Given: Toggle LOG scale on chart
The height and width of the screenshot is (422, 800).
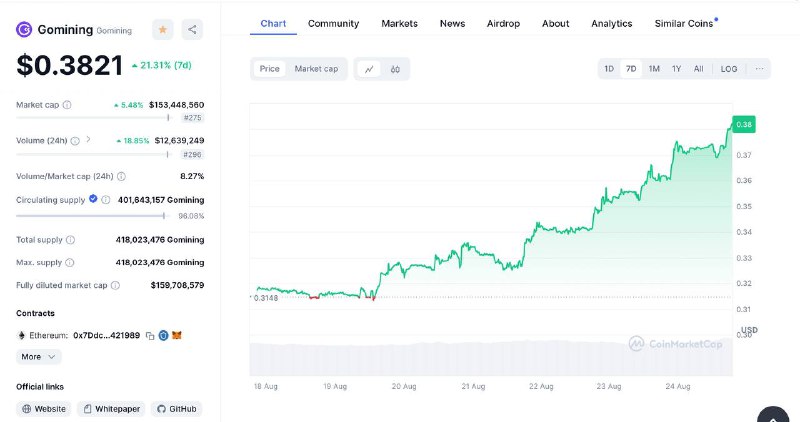Looking at the screenshot, I should [729, 69].
